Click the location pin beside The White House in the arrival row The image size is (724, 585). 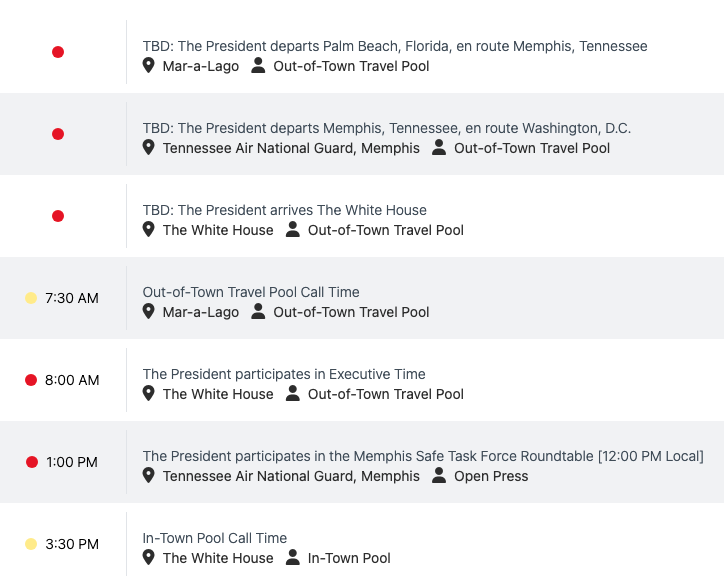pos(149,230)
